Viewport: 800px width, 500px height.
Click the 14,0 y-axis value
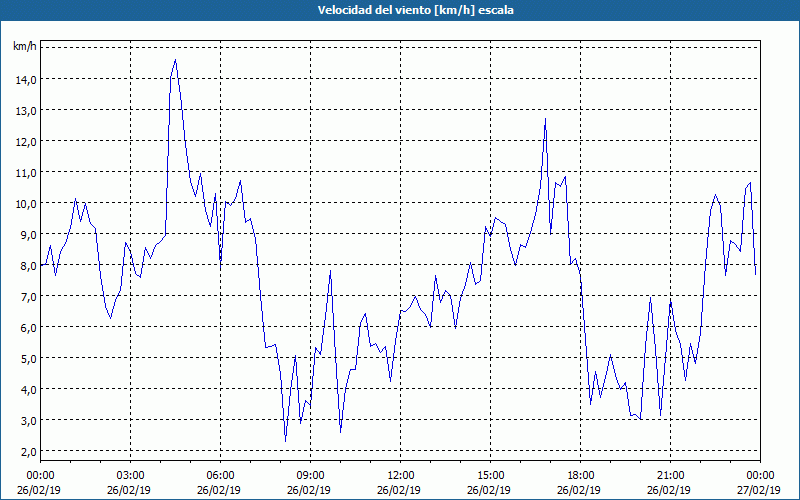(x=26, y=80)
